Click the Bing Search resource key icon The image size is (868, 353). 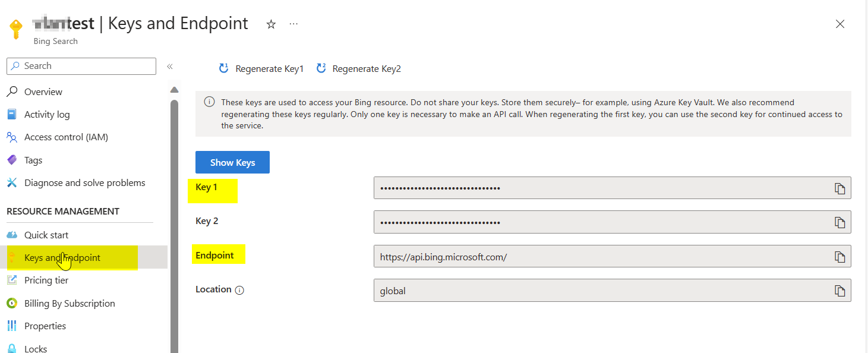[16, 30]
